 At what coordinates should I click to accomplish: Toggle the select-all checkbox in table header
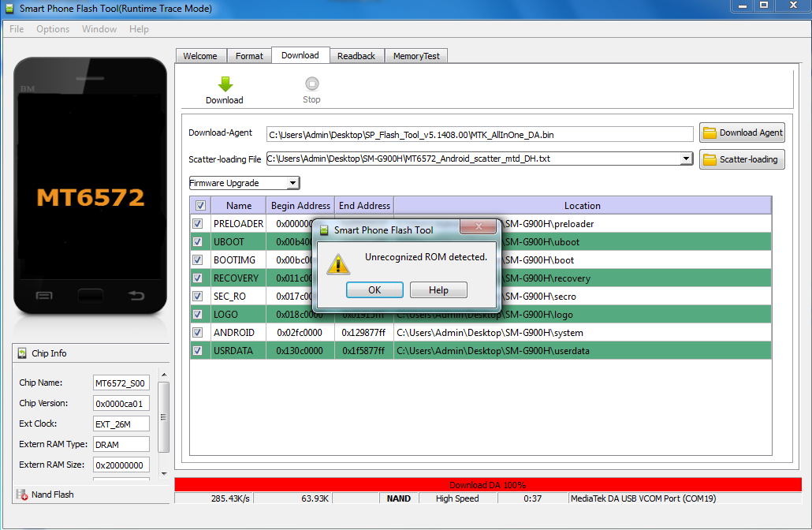(200, 206)
